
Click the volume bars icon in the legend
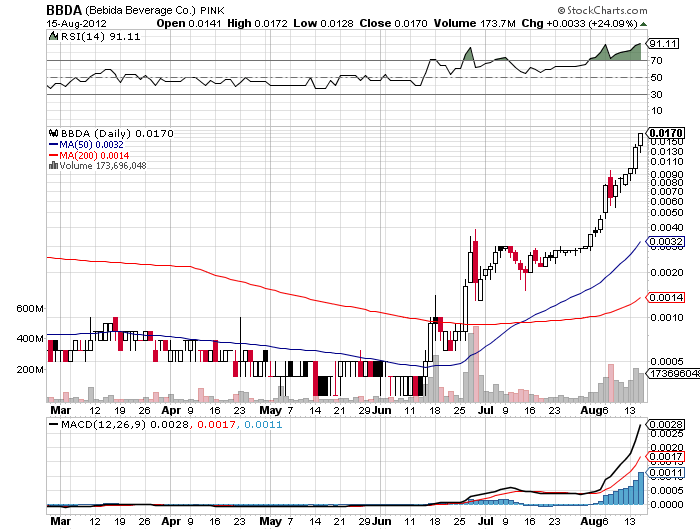(53, 165)
